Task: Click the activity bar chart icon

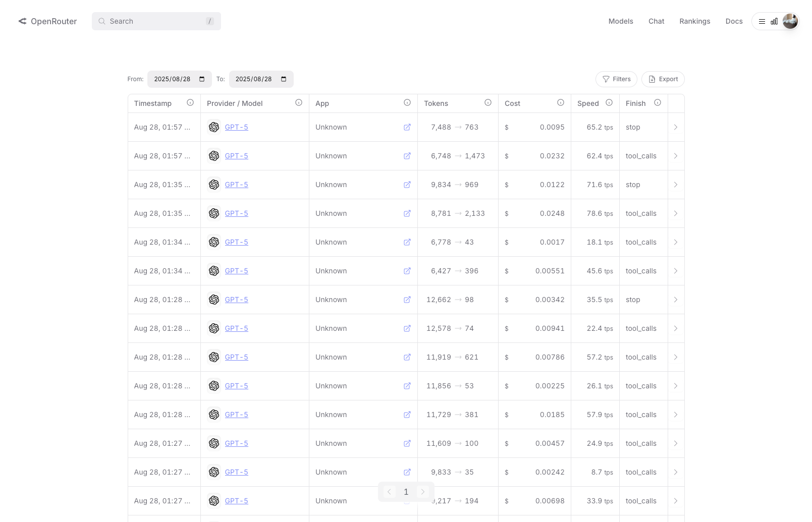Action: click(774, 22)
